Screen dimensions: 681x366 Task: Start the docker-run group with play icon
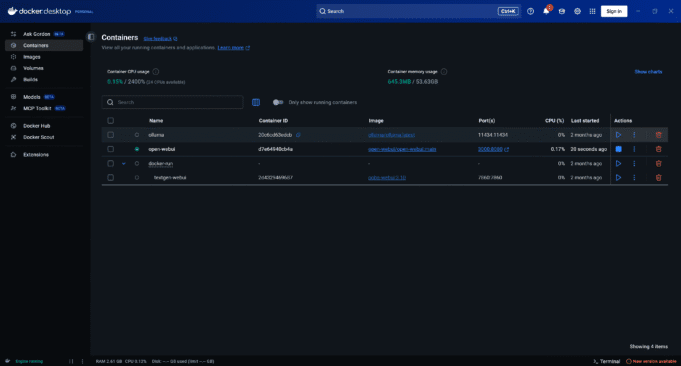[x=618, y=164]
